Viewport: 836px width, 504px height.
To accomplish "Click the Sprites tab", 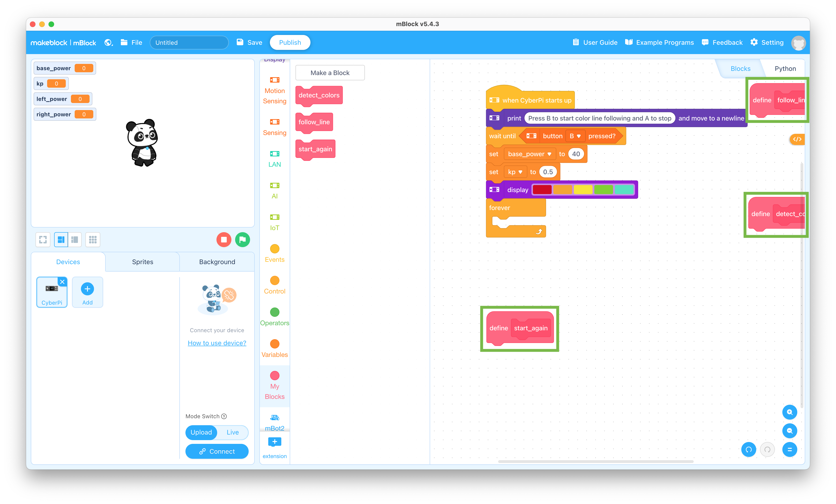I will (142, 262).
